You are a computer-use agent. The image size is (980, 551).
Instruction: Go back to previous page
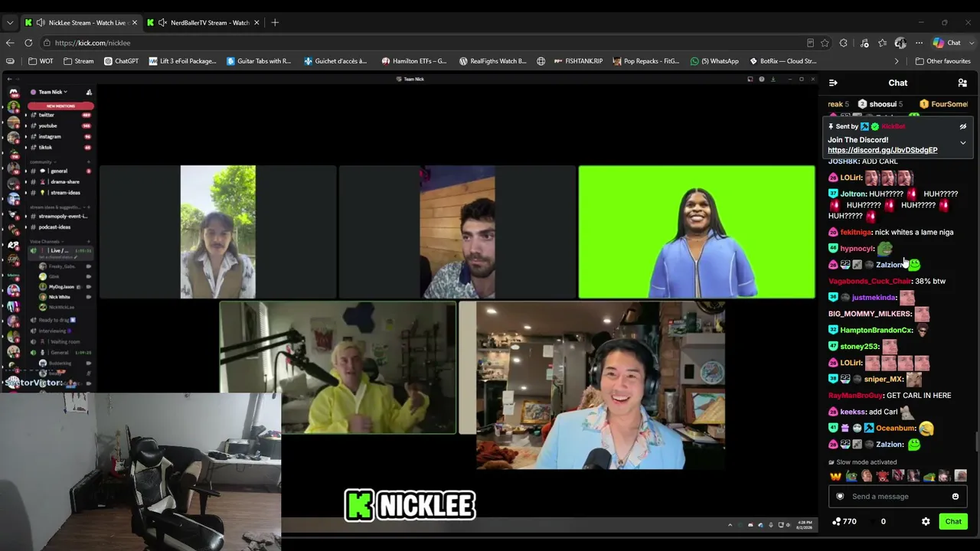click(10, 43)
